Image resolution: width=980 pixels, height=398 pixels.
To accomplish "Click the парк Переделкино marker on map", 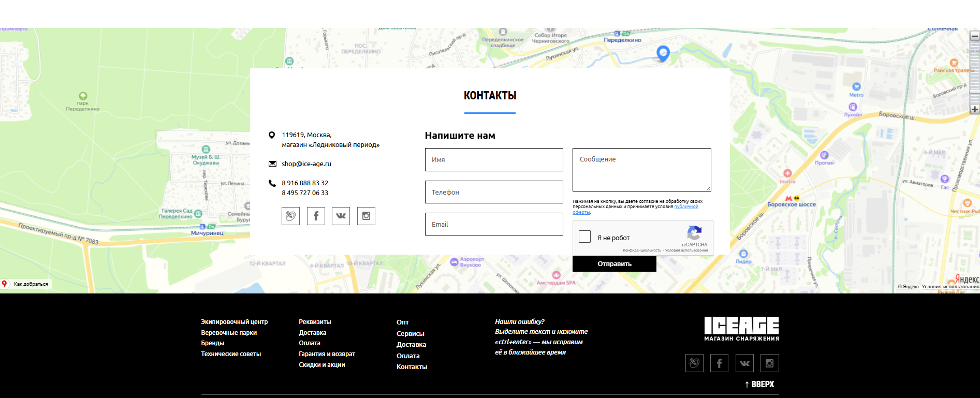I will 83,96.
